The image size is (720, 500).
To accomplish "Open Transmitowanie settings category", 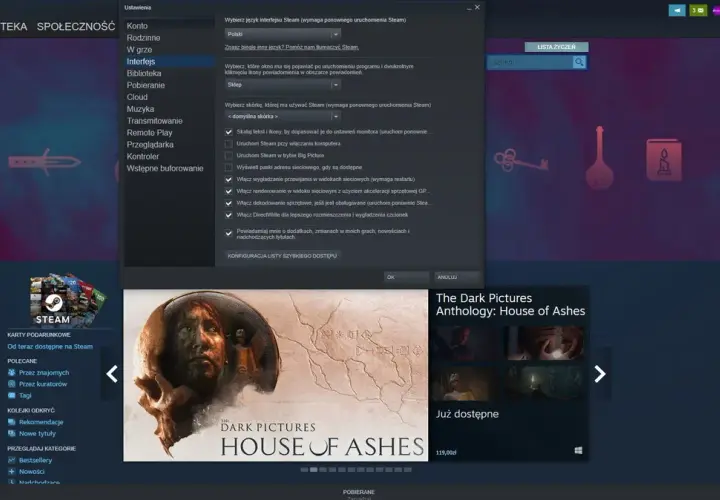I will pyautogui.click(x=154, y=121).
